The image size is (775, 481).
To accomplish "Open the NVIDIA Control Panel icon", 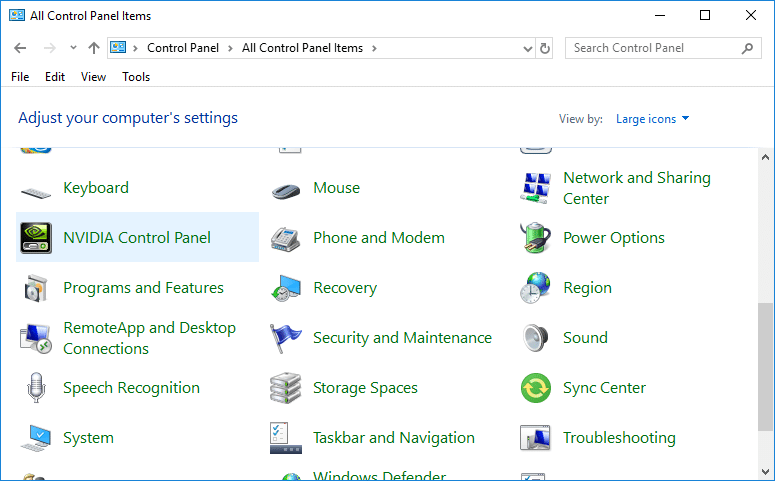I will pos(36,238).
